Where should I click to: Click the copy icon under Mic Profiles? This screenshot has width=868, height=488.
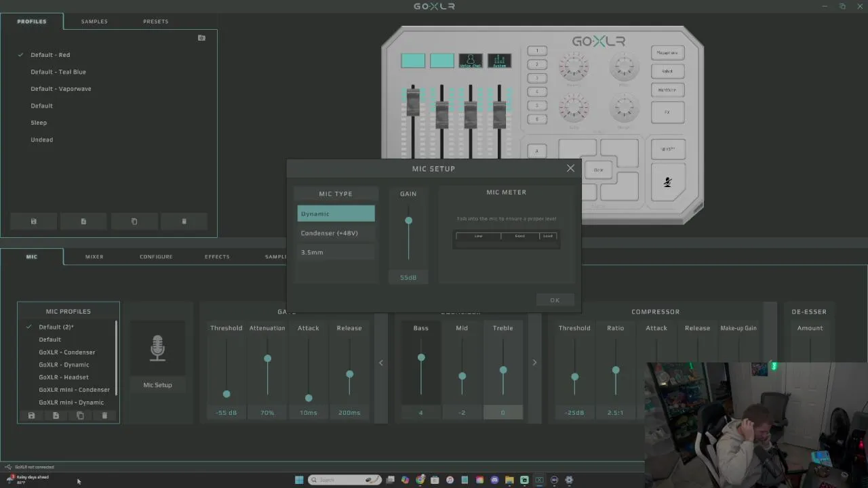[80, 415]
